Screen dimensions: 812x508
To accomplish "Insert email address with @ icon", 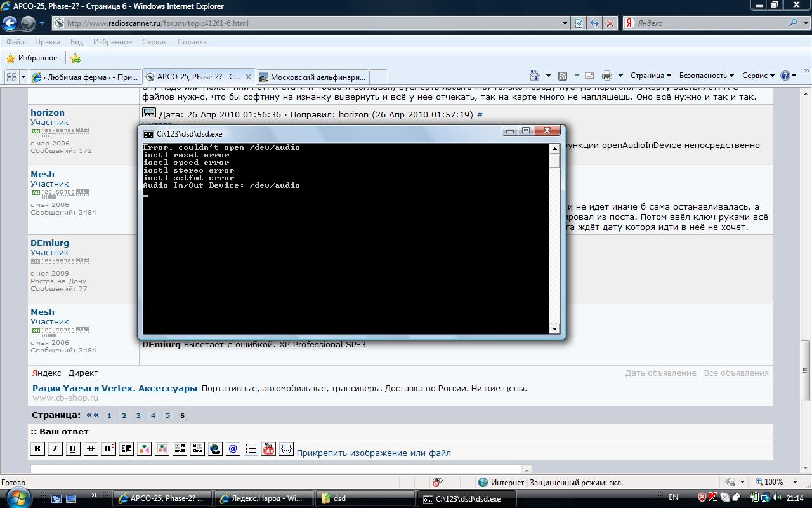I will coord(233,448).
